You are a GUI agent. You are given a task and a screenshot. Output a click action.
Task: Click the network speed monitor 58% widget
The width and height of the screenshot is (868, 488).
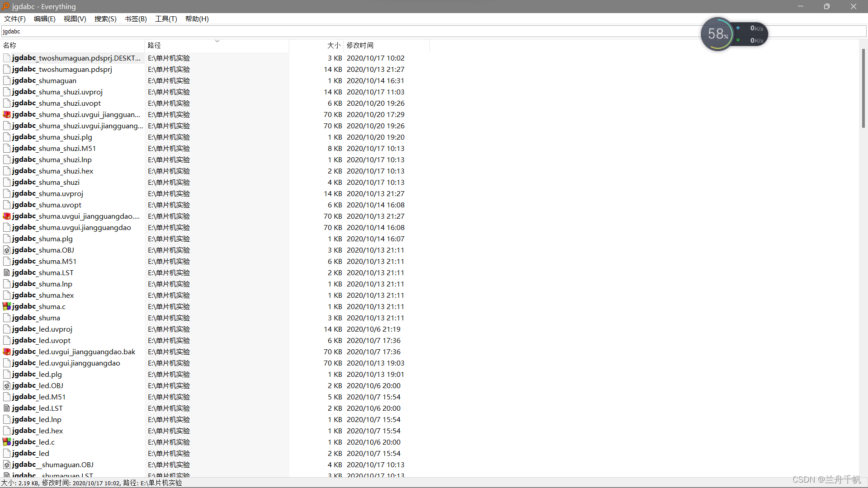[717, 34]
